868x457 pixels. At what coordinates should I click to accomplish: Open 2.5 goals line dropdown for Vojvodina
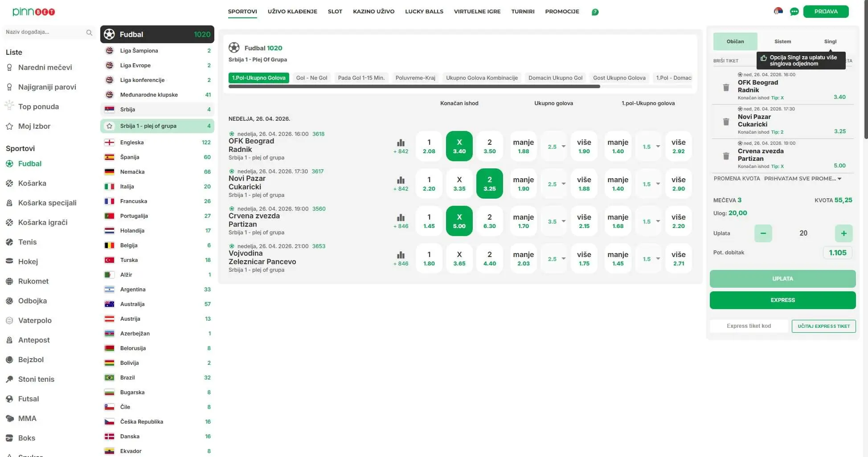click(554, 259)
